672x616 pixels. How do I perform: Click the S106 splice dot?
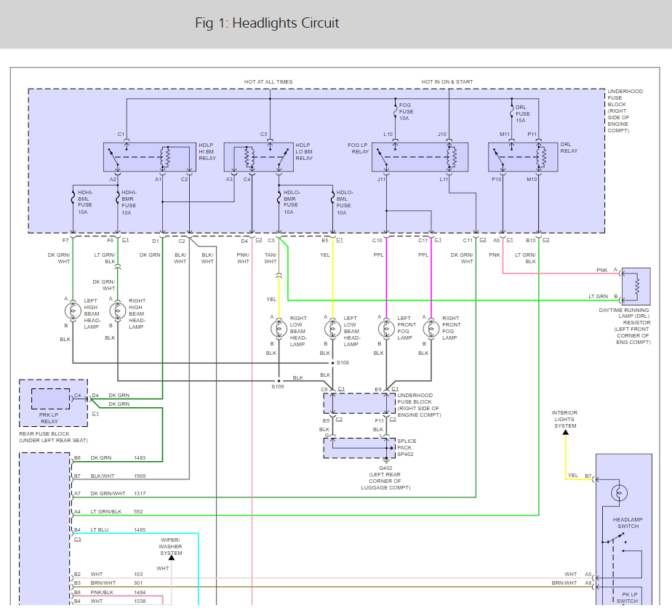click(332, 363)
